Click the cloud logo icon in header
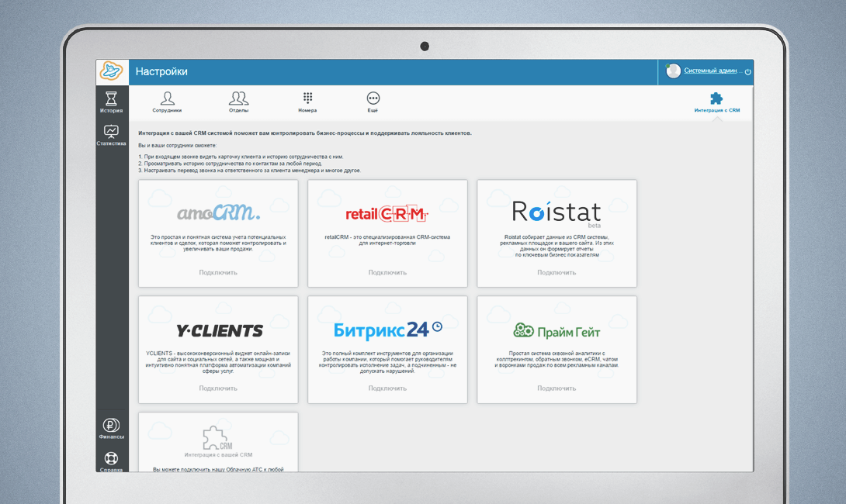Viewport: 846px width, 504px height. [x=111, y=71]
